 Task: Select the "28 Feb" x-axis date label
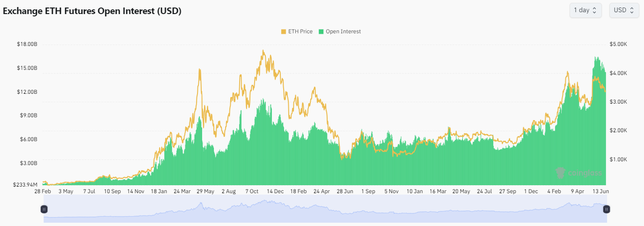(x=43, y=191)
